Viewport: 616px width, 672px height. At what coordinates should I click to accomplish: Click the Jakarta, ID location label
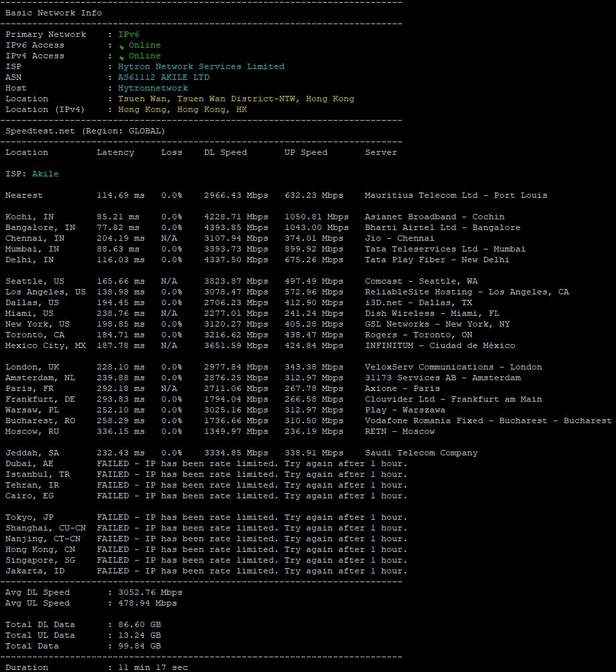[35, 570]
